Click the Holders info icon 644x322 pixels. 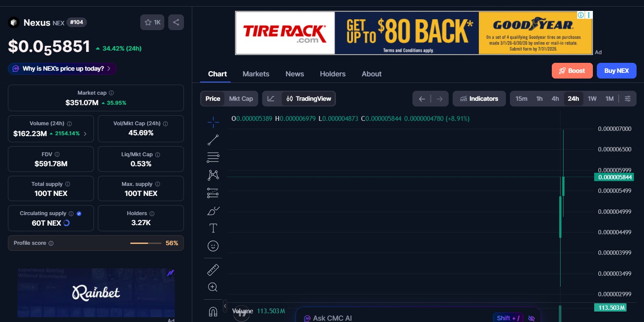coord(152,214)
